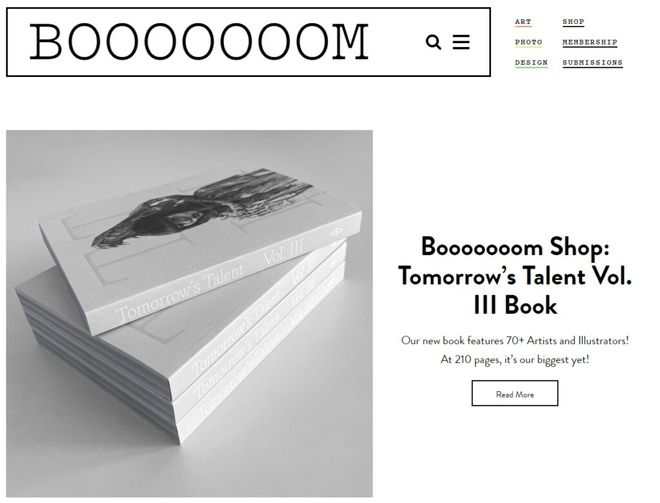The image size is (660, 503).
Task: Open the ART section link
Action: pos(523,22)
